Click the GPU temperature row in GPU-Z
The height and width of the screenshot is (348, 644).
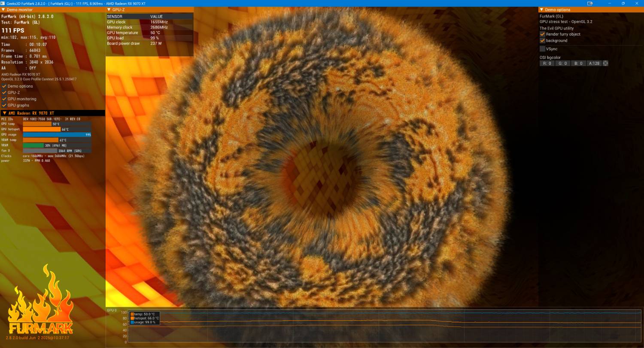tap(149, 33)
